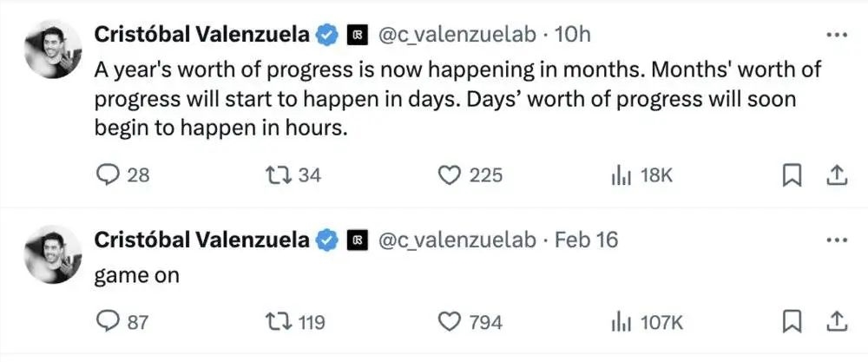
Task: Open Cristóbal Valenzuela's profile from the first tweet
Action: (x=202, y=35)
